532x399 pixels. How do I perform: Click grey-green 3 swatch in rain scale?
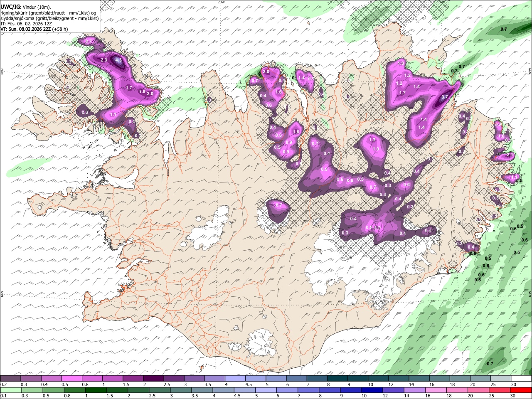181,390
